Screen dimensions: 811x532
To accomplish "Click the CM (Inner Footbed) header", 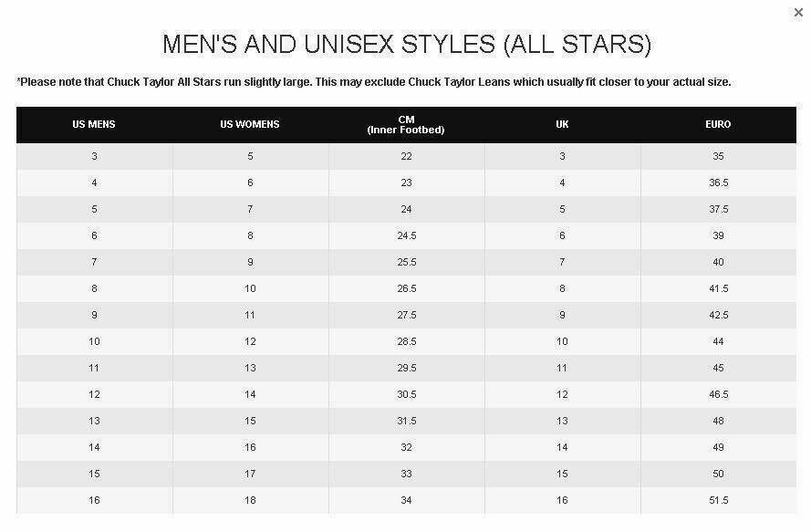I will (x=406, y=125).
